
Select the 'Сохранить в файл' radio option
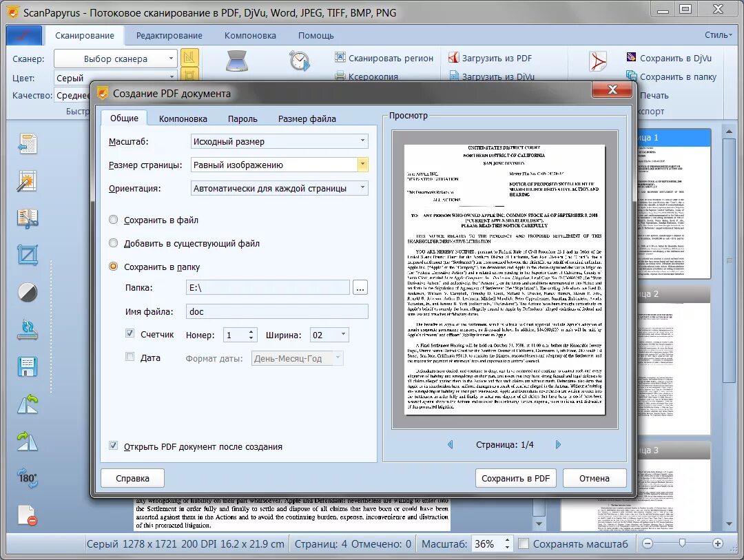tap(113, 220)
